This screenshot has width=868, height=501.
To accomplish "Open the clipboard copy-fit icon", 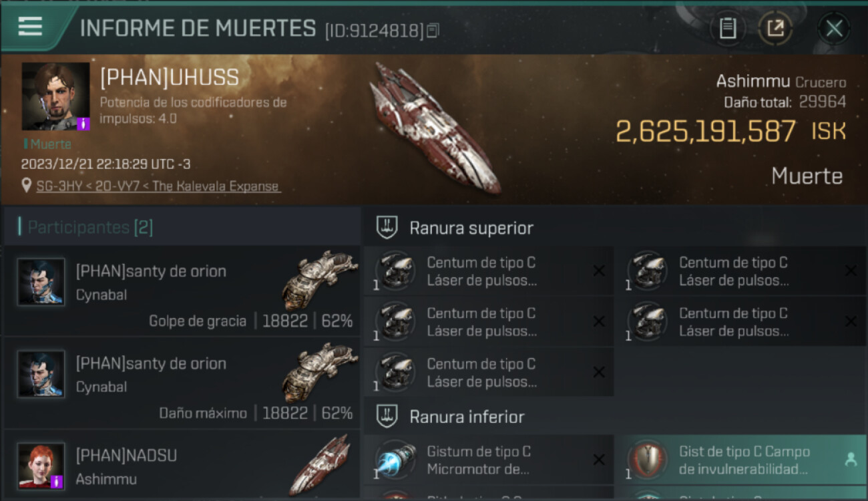I will click(728, 28).
